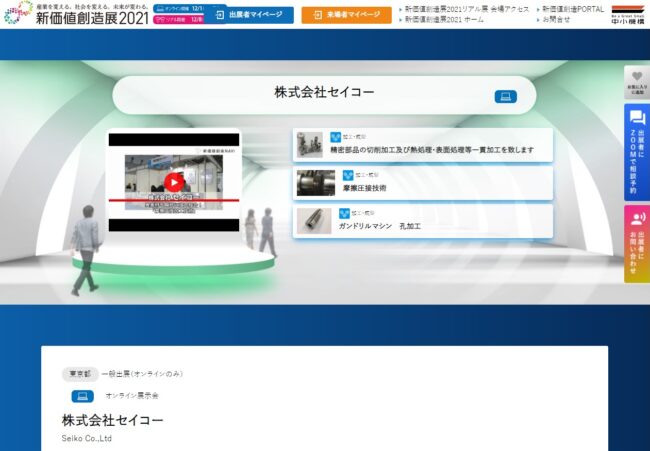Add exhibitor to favorites with heart icon
Image resolution: width=650 pixels, height=451 pixels.
click(x=636, y=82)
